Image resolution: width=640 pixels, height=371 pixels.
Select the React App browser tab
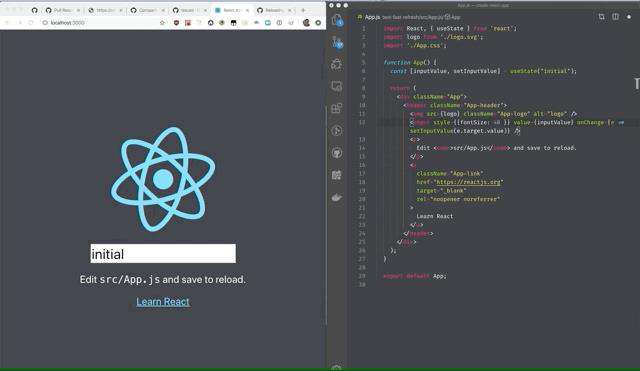click(231, 10)
